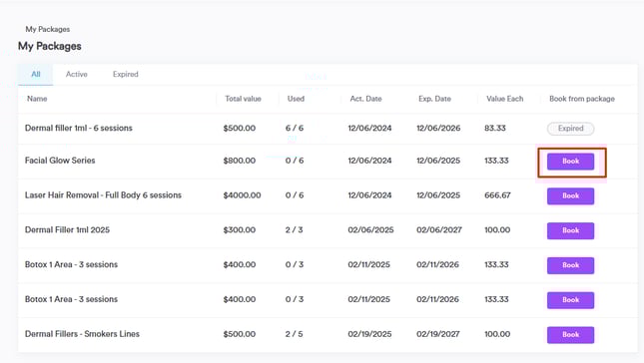Image resolution: width=644 pixels, height=363 pixels.
Task: Book from Dermal Fillers Smokers Lines package
Action: 570,335
